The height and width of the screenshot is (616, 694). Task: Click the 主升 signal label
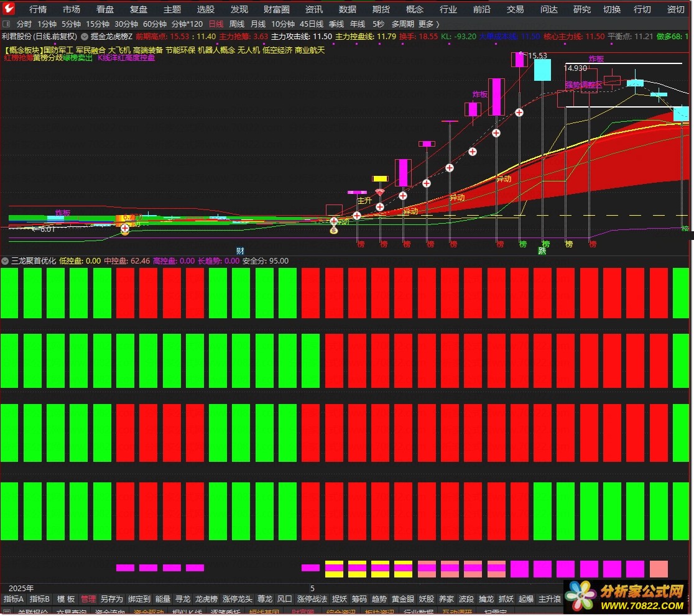tap(364, 201)
